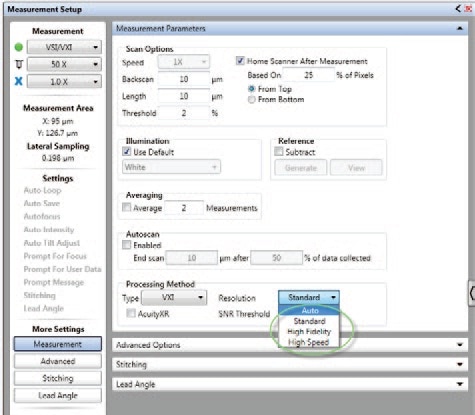Click the SNR Threshold label
Screen dimensions: 475x415
click(244, 314)
